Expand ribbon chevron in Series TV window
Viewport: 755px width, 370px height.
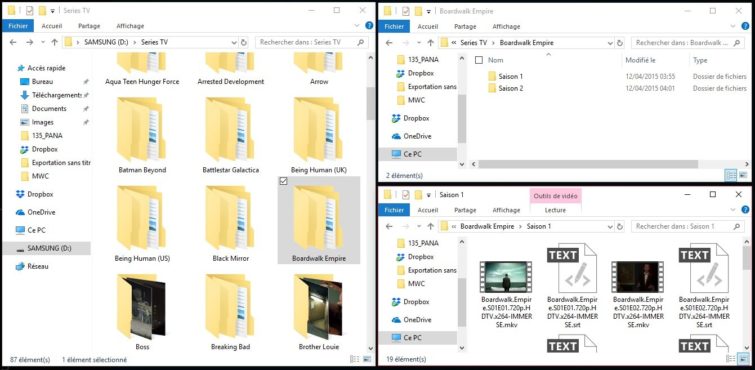[357, 26]
